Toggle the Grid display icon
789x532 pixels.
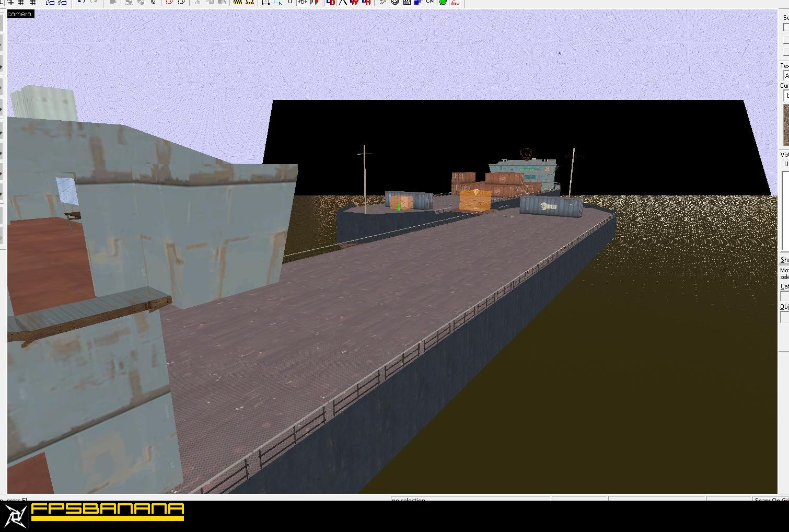point(10,3)
